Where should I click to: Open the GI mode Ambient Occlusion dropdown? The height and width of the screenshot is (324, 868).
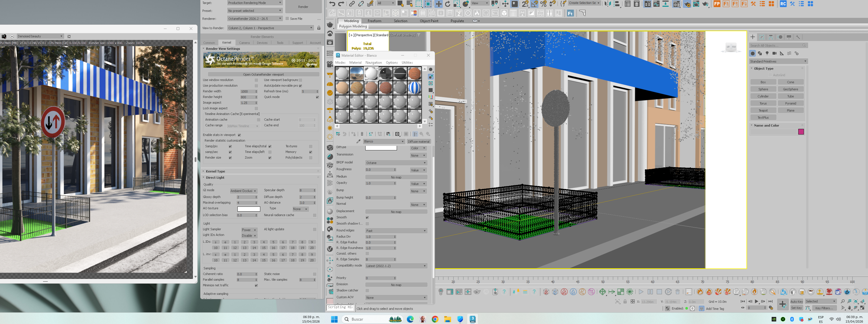point(243,191)
